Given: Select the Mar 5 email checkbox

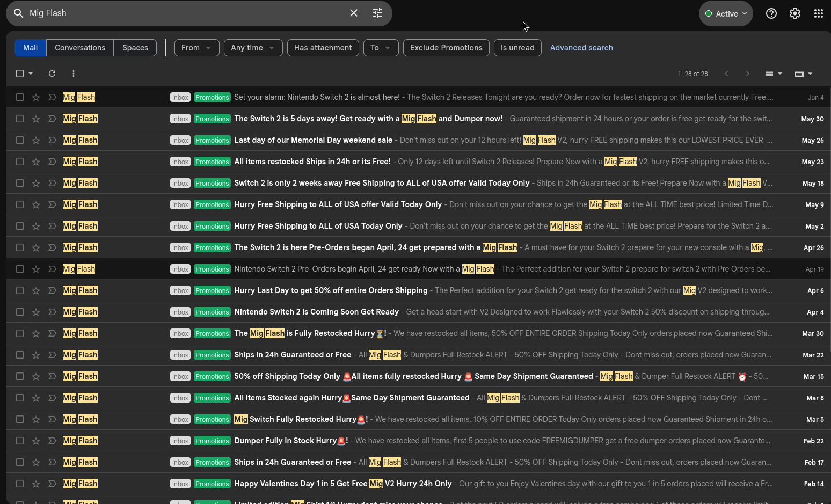Looking at the screenshot, I should pyautogui.click(x=20, y=419).
